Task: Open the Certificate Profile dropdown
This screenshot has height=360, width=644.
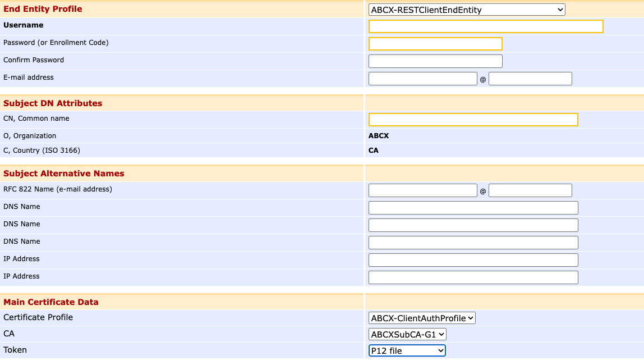Action: [x=422, y=318]
